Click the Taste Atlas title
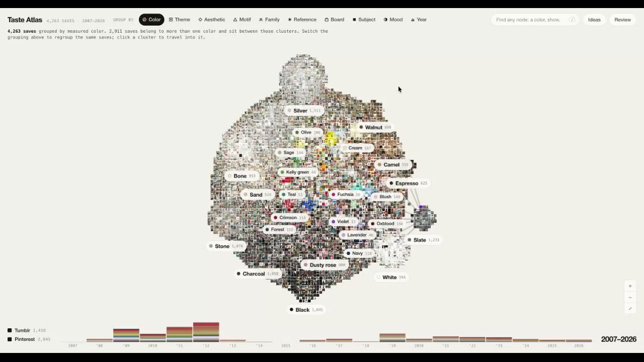This screenshot has height=362, width=644. point(25,20)
